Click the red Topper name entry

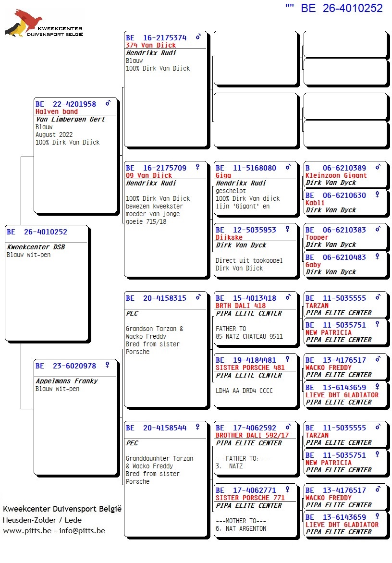point(317,237)
